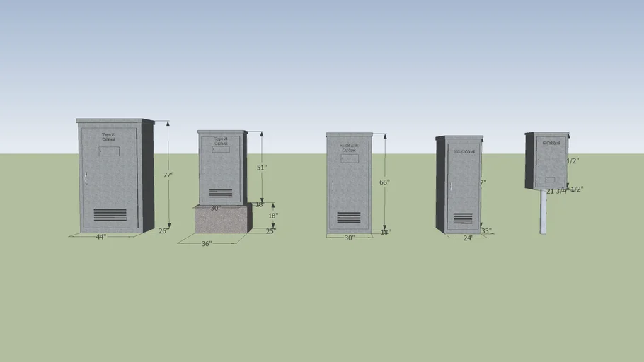644x362 pixels.
Task: Click the small rectangle plate on the G cabinet
Action: pos(550,180)
